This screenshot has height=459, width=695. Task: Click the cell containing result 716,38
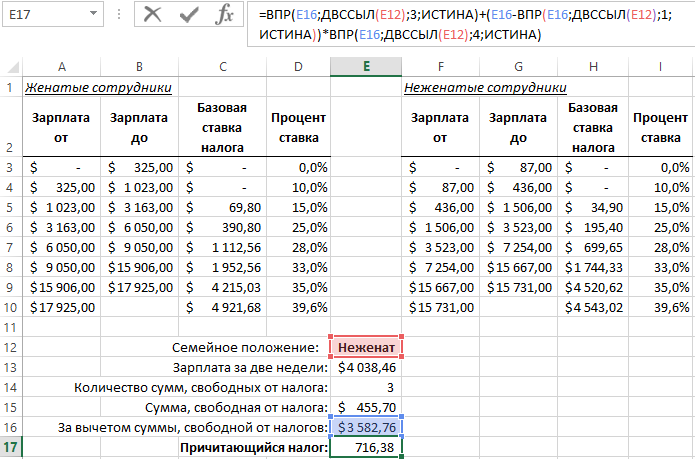click(366, 448)
